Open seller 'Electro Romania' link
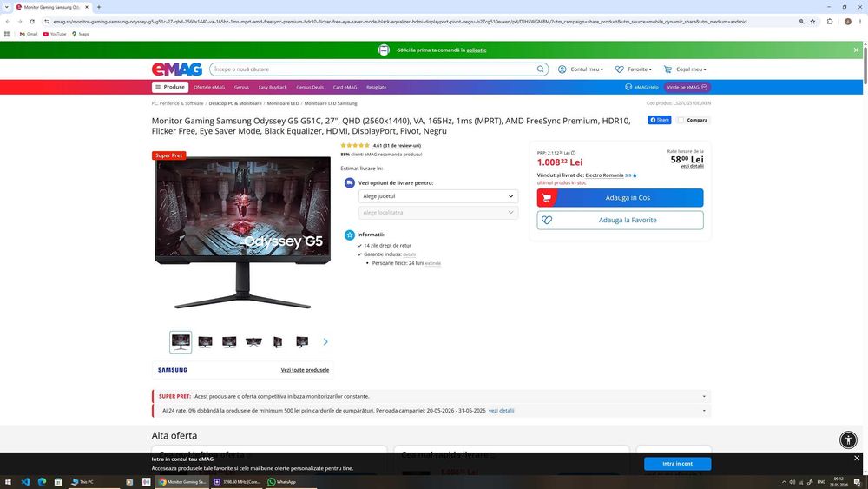The width and height of the screenshot is (868, 489). coord(604,175)
